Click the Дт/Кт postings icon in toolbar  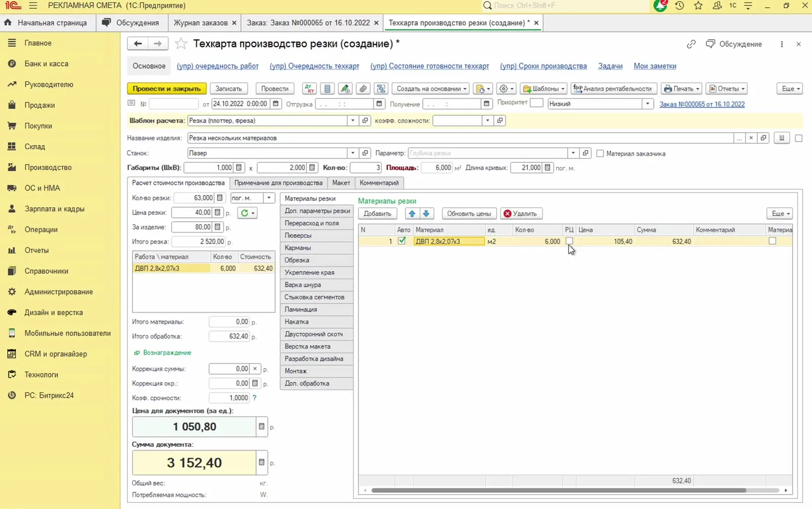pyautogui.click(x=309, y=88)
